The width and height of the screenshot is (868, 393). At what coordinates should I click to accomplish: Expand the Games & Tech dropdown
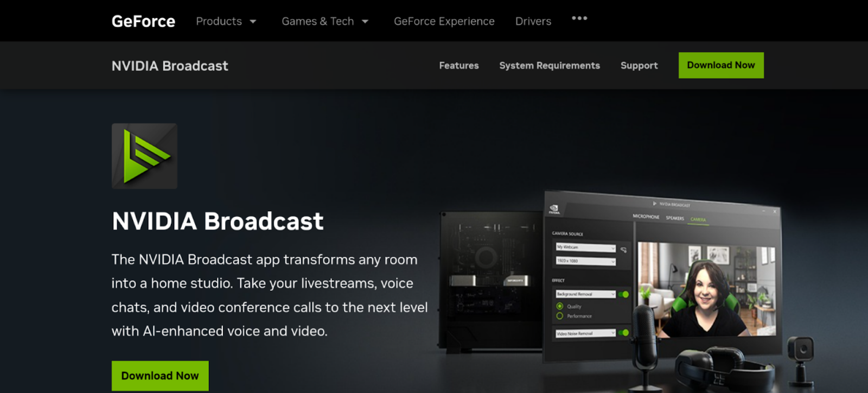pos(325,21)
